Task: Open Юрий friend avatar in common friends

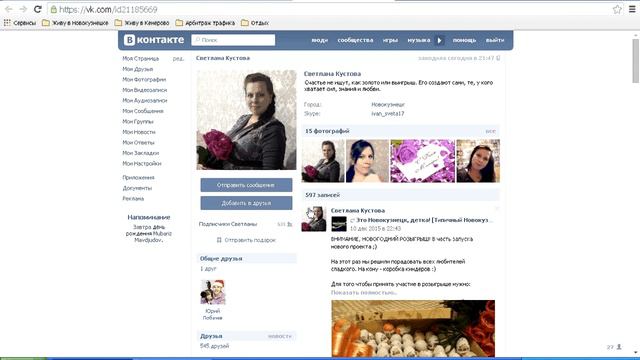Action: pos(213,292)
